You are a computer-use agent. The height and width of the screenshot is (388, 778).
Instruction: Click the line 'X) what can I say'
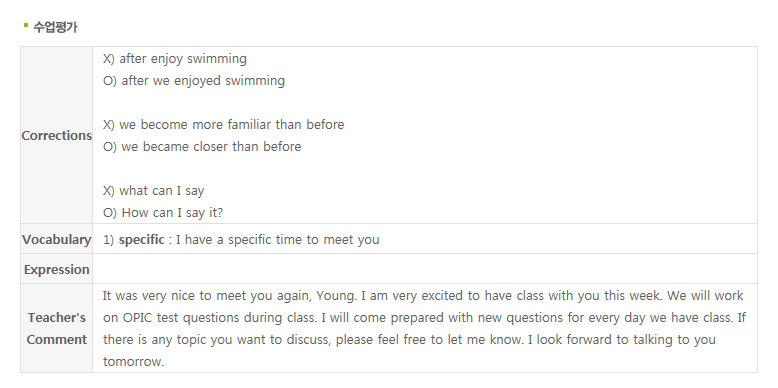point(153,191)
